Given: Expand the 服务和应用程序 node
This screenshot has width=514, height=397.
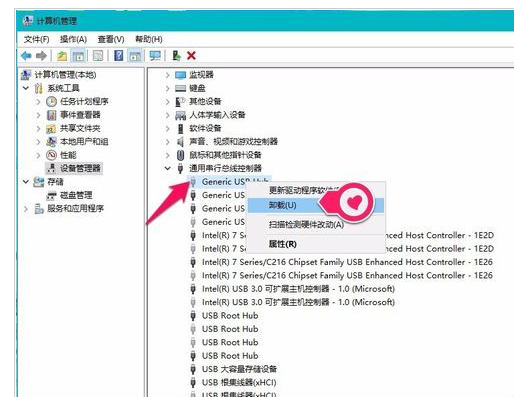Looking at the screenshot, I should pyautogui.click(x=26, y=209).
